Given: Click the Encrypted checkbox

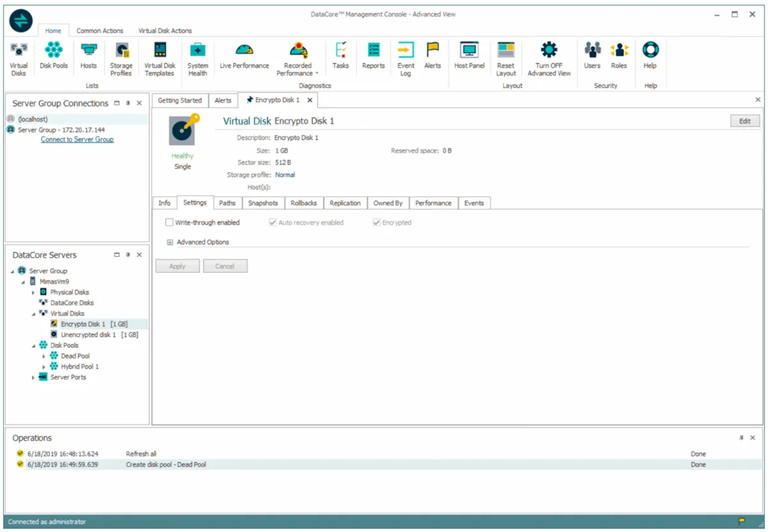Looking at the screenshot, I should pyautogui.click(x=376, y=223).
